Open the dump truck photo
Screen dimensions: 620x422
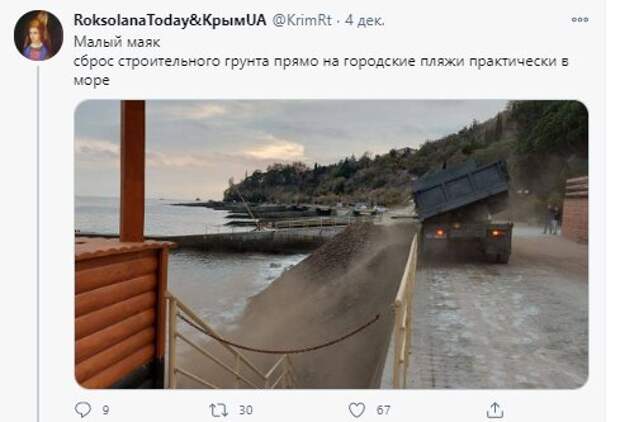[331, 244]
